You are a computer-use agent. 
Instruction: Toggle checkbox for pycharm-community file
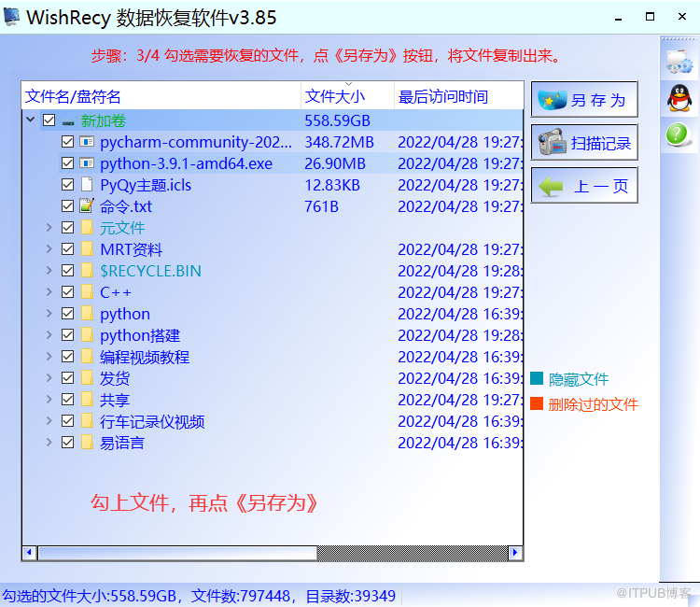pyautogui.click(x=67, y=142)
